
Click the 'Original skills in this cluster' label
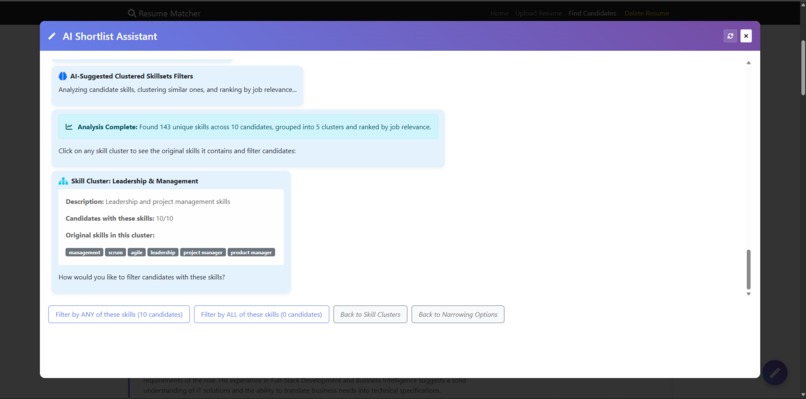[x=110, y=235]
